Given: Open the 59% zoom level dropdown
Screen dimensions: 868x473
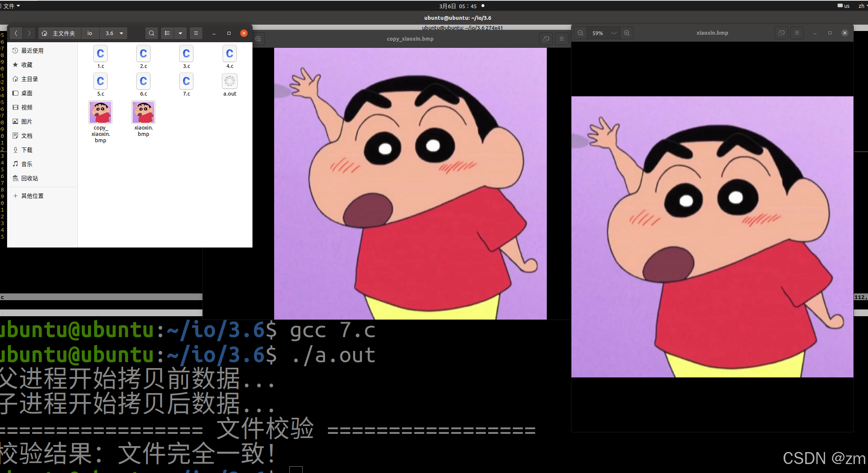Looking at the screenshot, I should 614,33.
